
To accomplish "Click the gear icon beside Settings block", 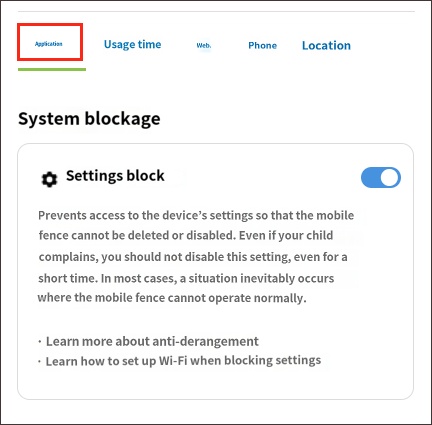I will coord(49,179).
